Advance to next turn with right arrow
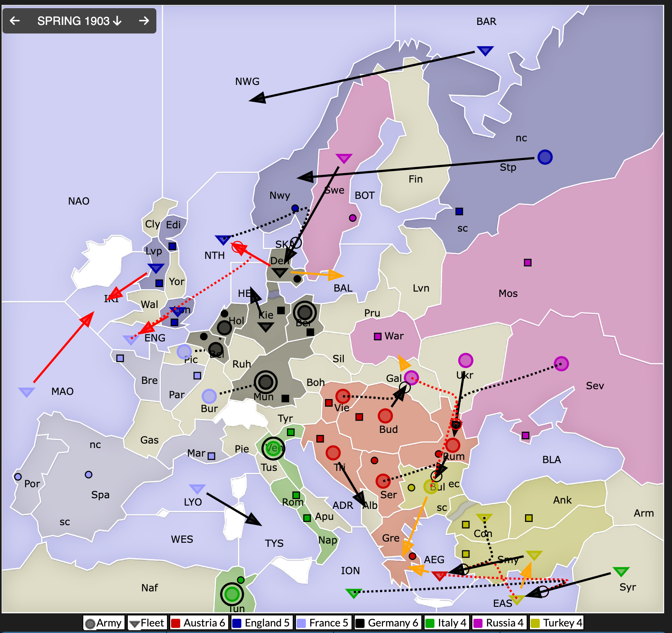This screenshot has height=633, width=672. (x=144, y=21)
